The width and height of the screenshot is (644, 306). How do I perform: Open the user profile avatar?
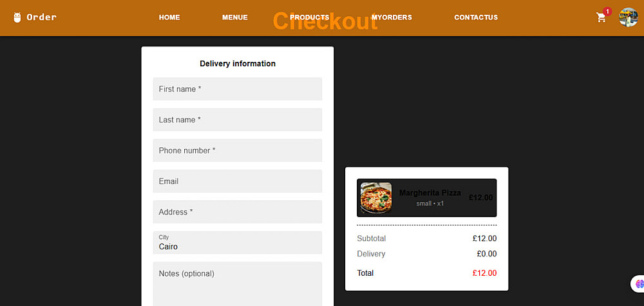[x=629, y=17]
